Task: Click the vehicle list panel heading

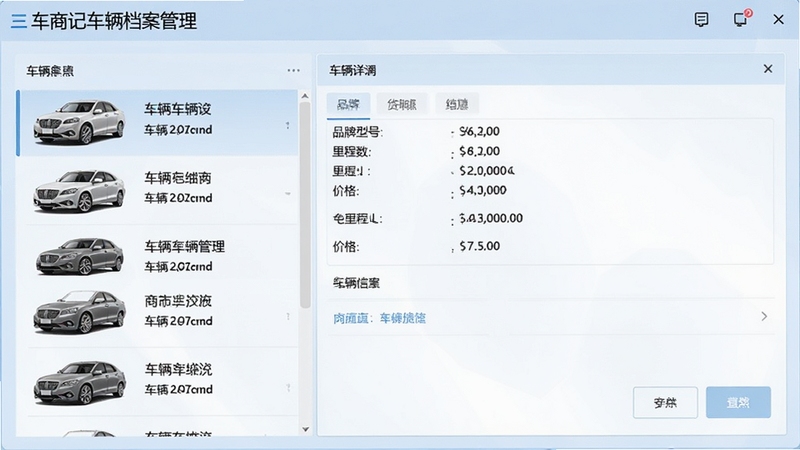Action: point(50,71)
